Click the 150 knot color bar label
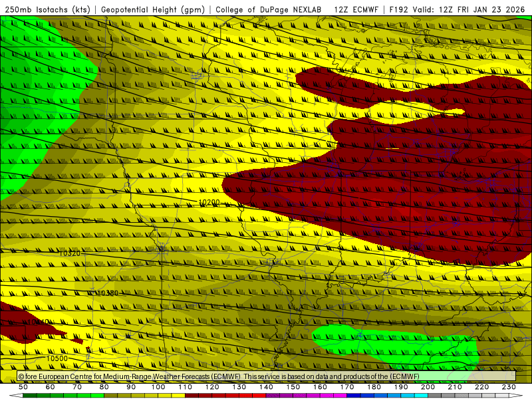532x399 pixels. click(x=293, y=387)
